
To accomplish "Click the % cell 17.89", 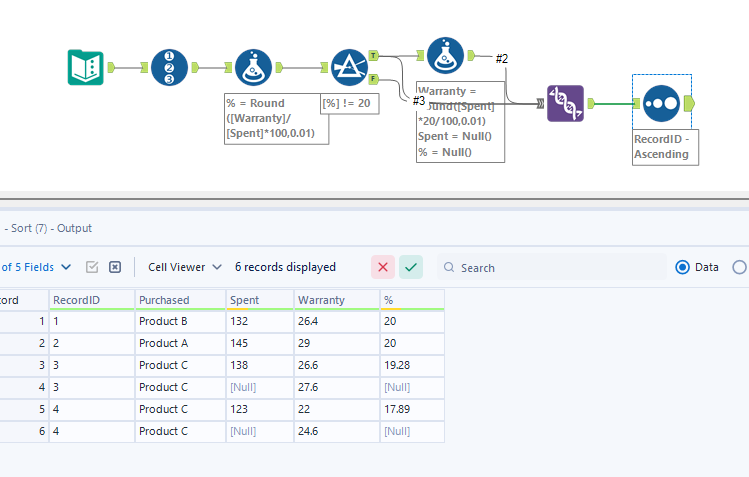I will click(x=412, y=409).
